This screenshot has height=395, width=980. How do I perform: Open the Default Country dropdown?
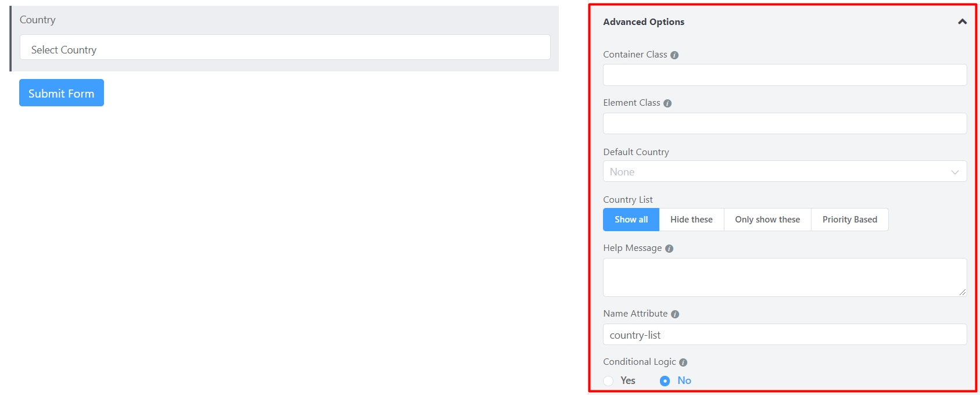pos(784,172)
